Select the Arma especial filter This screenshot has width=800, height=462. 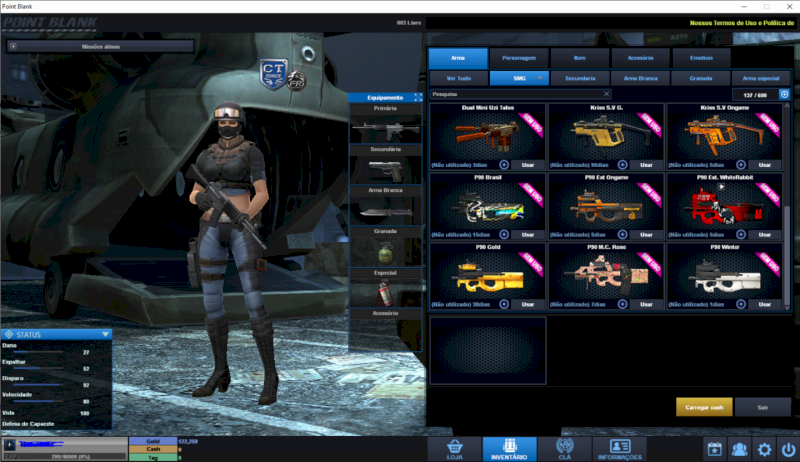pos(761,78)
